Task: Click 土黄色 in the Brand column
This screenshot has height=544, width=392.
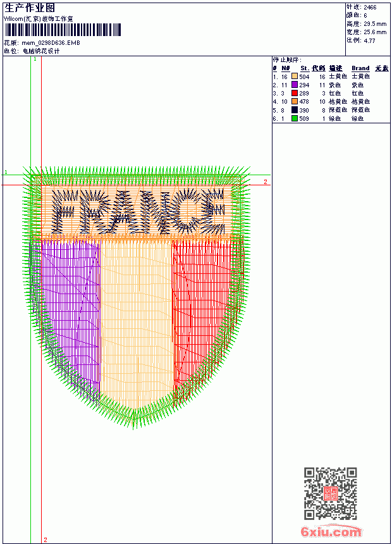Action: pos(361,77)
